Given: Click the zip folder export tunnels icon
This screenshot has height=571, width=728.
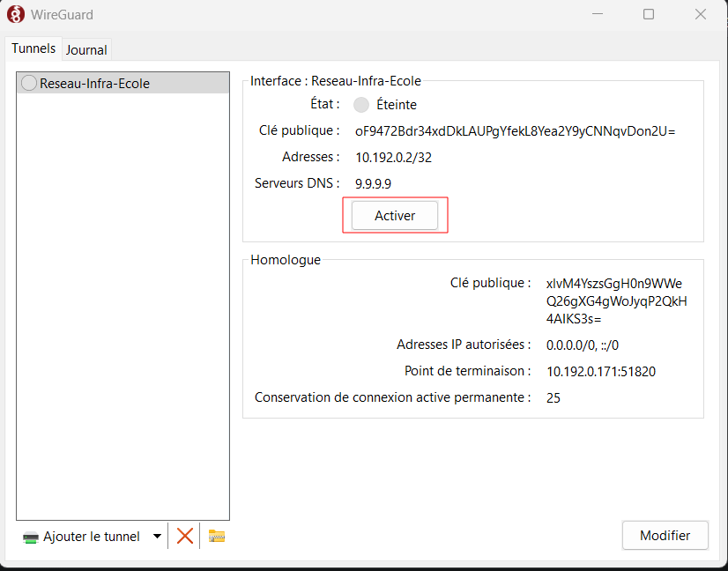Looking at the screenshot, I should [217, 536].
